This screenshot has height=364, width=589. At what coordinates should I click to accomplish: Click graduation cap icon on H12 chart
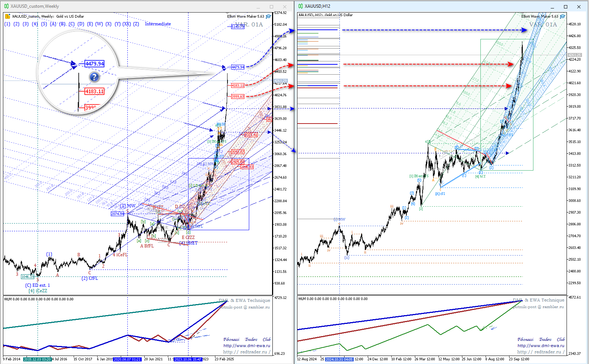pos(562,16)
